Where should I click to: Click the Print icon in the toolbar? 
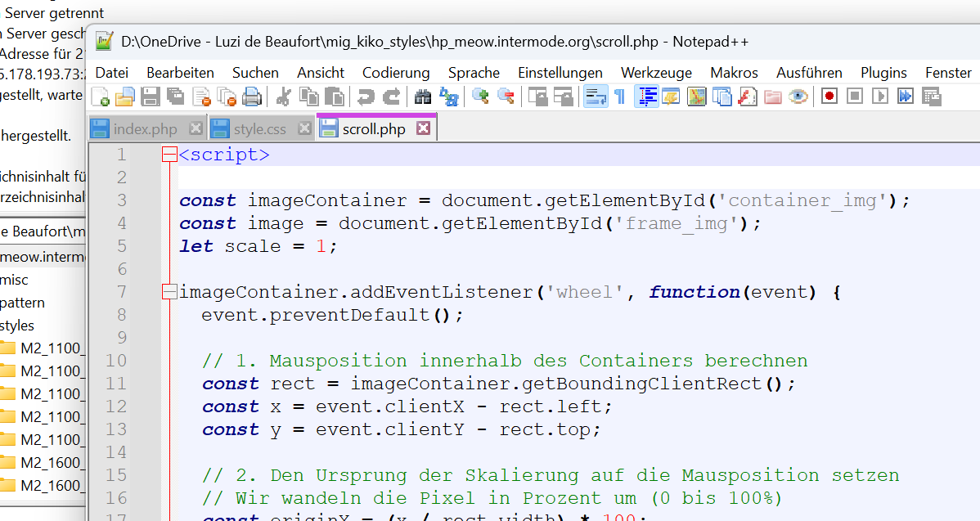252,97
